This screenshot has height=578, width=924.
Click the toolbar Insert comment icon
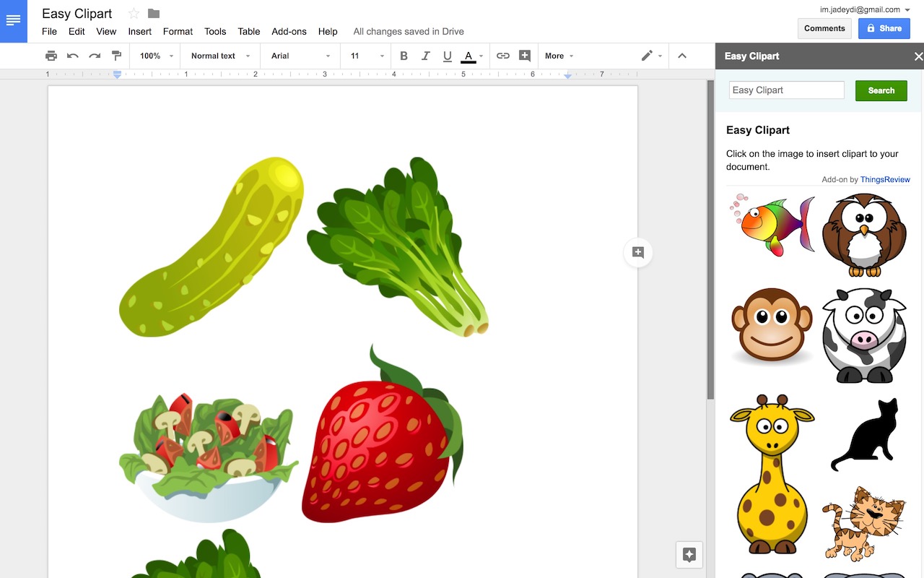(x=525, y=56)
